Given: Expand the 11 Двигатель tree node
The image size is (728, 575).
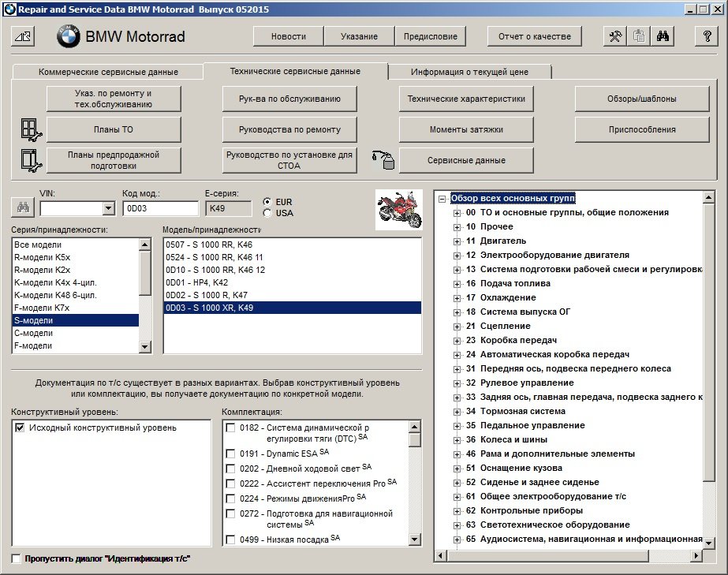Looking at the screenshot, I should tap(457, 241).
